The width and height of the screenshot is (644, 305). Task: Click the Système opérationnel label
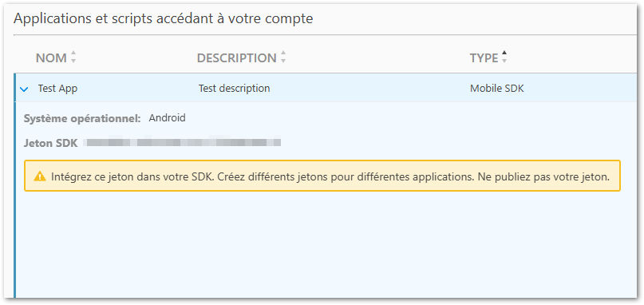82,118
